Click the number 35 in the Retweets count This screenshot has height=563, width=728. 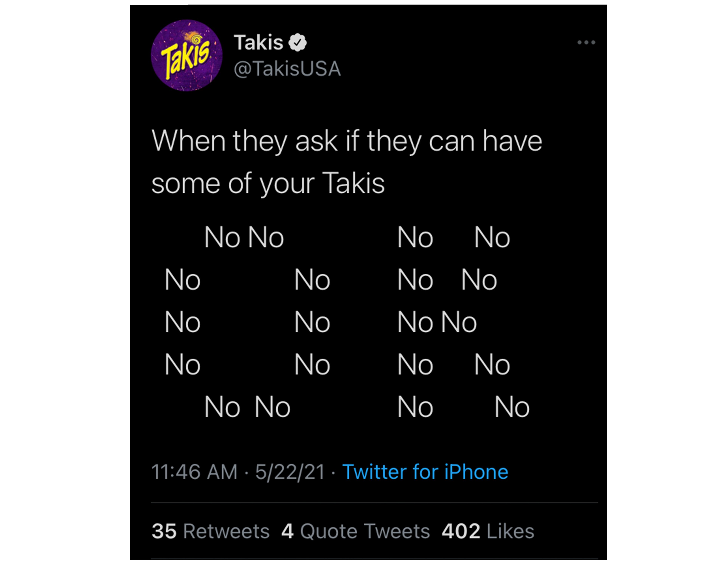(x=164, y=531)
